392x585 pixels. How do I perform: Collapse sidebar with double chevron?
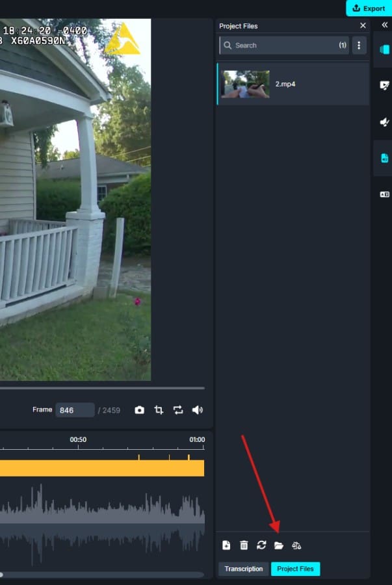pos(384,25)
